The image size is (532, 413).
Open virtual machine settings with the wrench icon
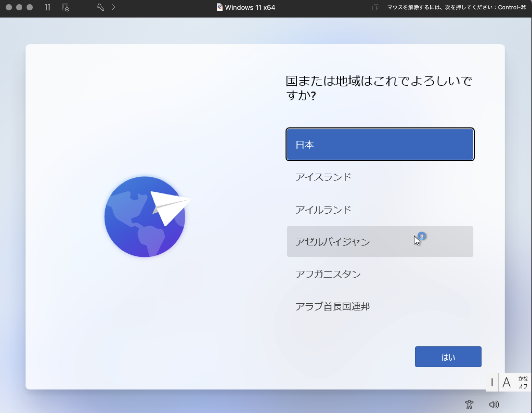click(100, 7)
